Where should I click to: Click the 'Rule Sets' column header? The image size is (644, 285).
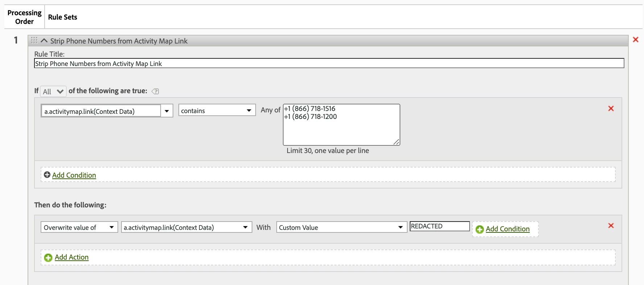63,17
